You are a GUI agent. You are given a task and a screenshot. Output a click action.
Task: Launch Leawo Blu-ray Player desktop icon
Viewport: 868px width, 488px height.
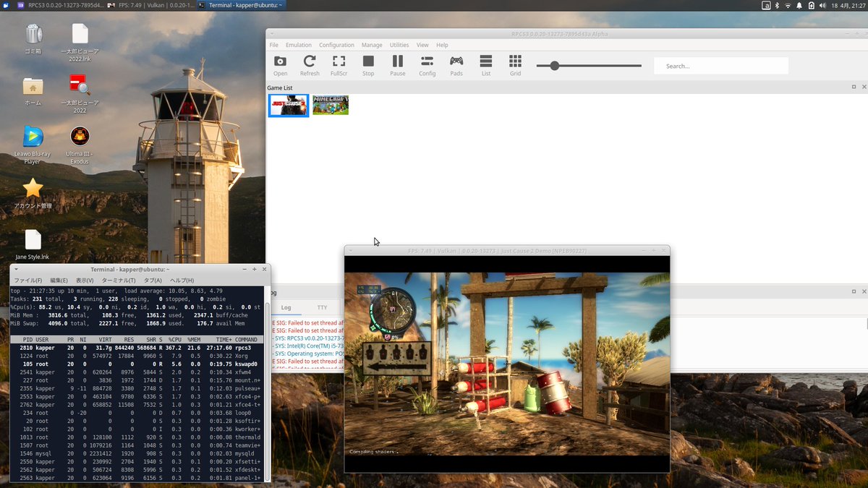[x=33, y=145]
